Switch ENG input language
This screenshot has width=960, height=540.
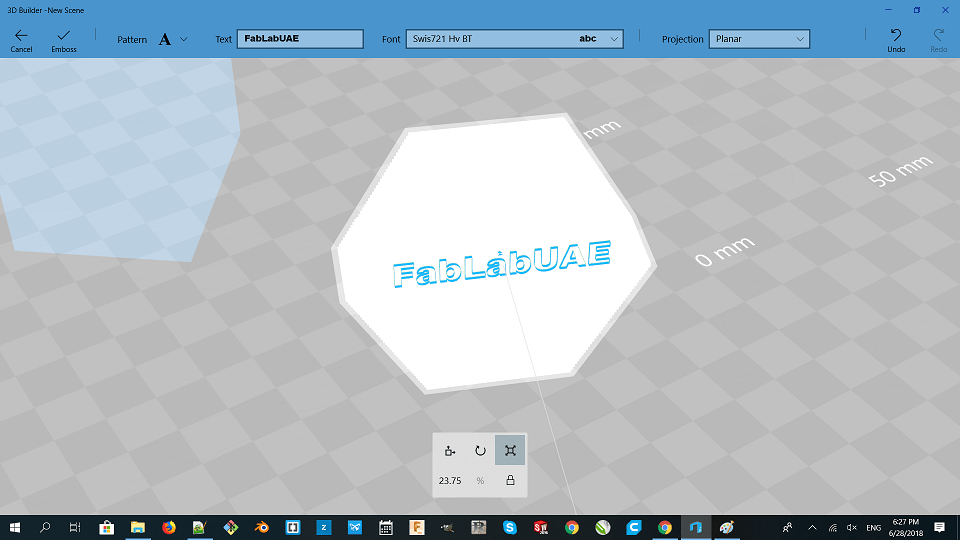(x=874, y=527)
